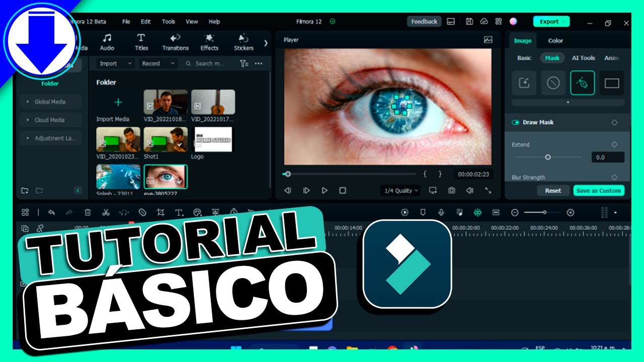Open the Transitions library tab
The image size is (644, 362).
point(175,42)
